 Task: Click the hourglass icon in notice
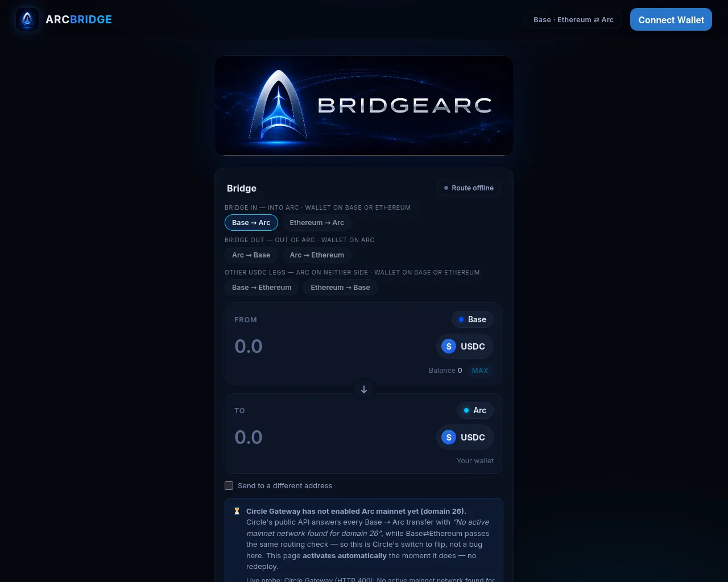[237, 511]
